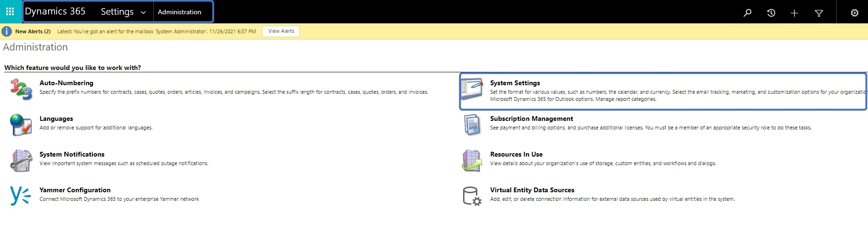Image resolution: width=868 pixels, height=227 pixels.
Task: Click the View Alerts button
Action: tap(281, 31)
